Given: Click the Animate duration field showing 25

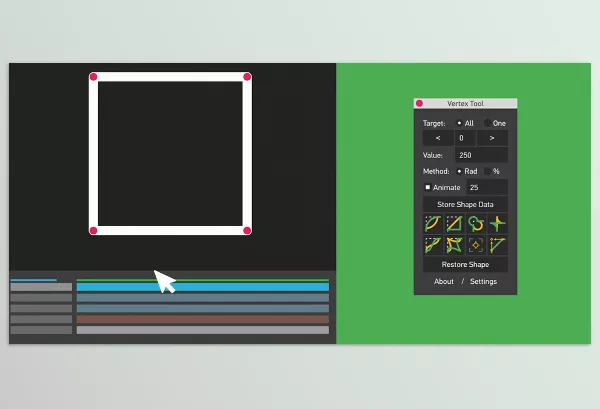Looking at the screenshot, I should [x=487, y=187].
